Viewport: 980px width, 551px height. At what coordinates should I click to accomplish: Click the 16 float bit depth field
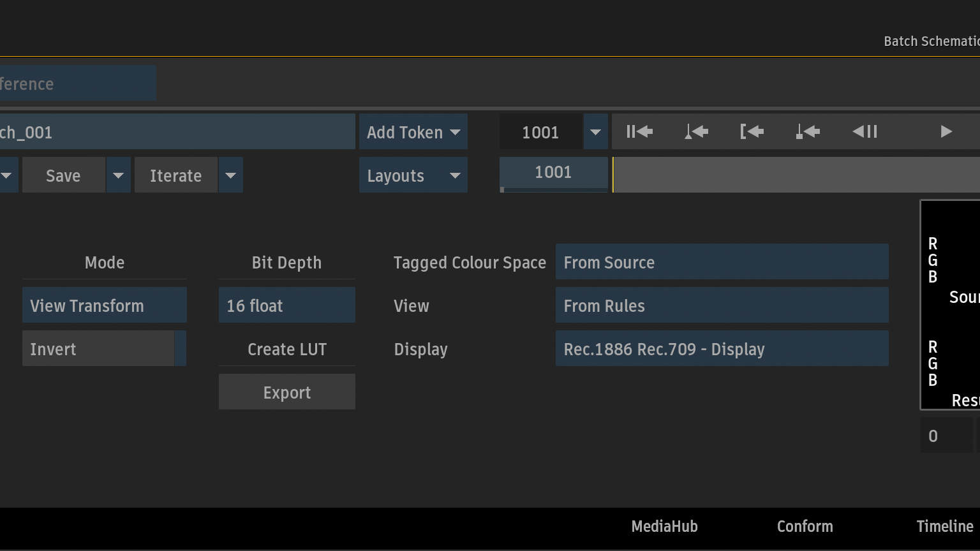click(x=286, y=305)
